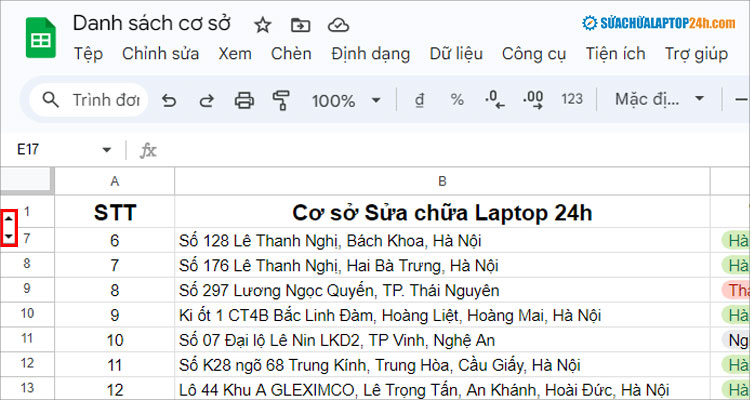
Task: Activate the paint format tool
Action: (282, 100)
